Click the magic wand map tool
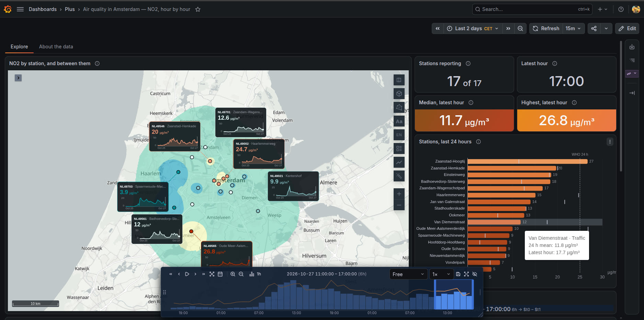Image resolution: width=644 pixels, height=320 pixels. pos(399,176)
